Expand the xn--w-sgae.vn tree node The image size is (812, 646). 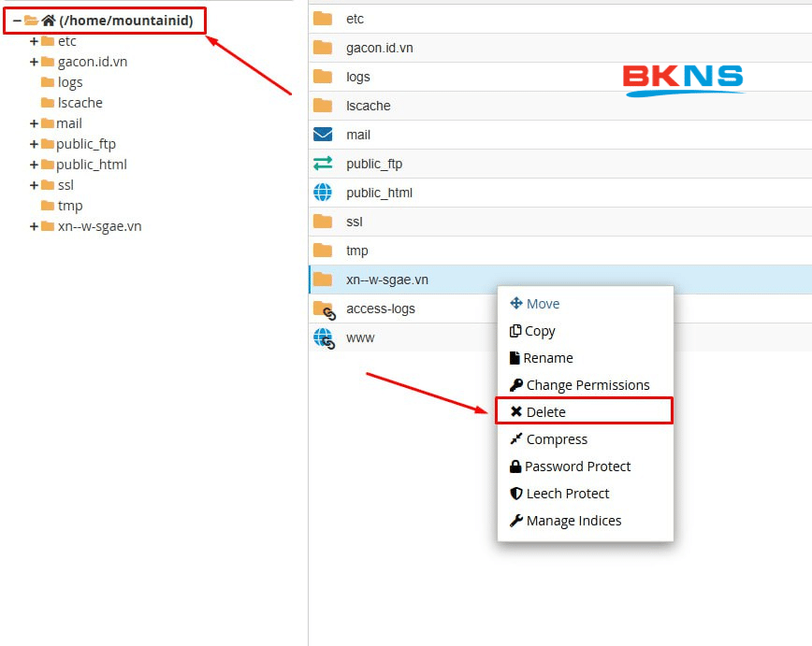click(x=34, y=226)
